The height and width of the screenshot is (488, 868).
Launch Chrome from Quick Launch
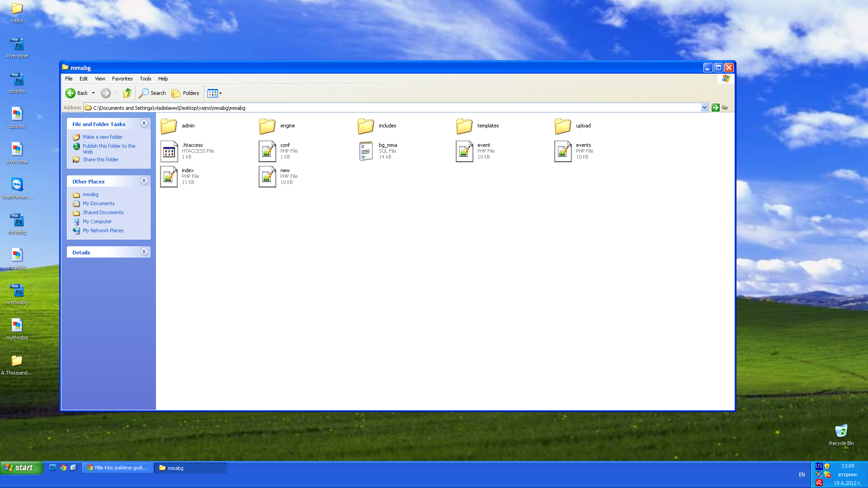pos(63,468)
